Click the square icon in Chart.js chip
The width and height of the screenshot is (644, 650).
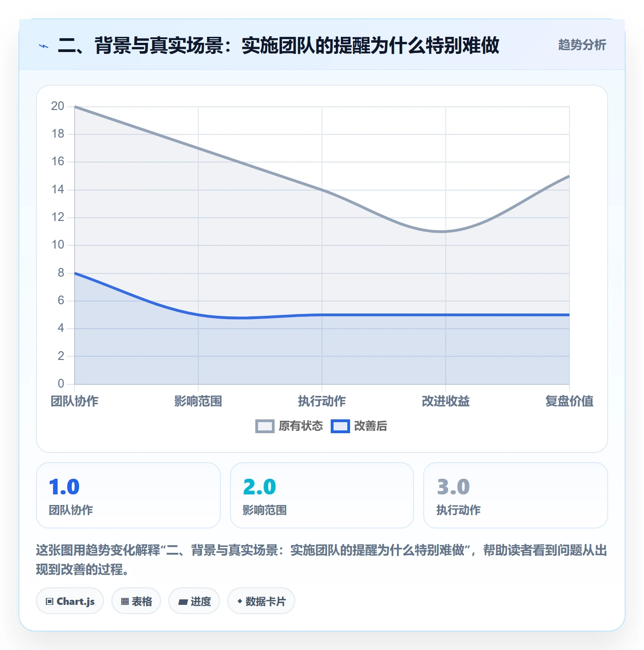click(x=50, y=602)
